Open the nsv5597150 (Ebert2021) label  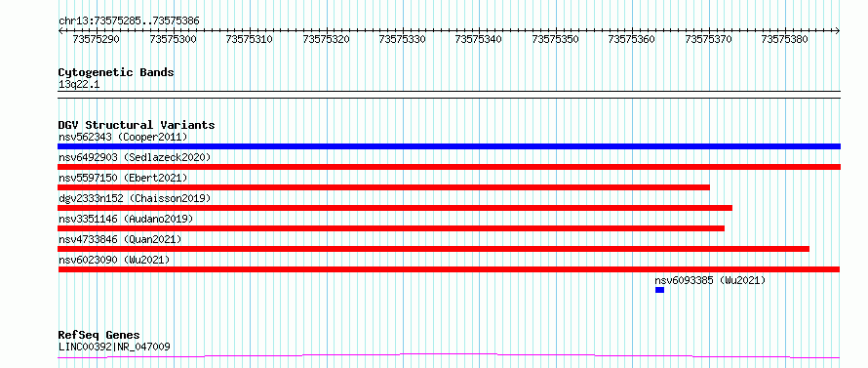click(x=123, y=178)
